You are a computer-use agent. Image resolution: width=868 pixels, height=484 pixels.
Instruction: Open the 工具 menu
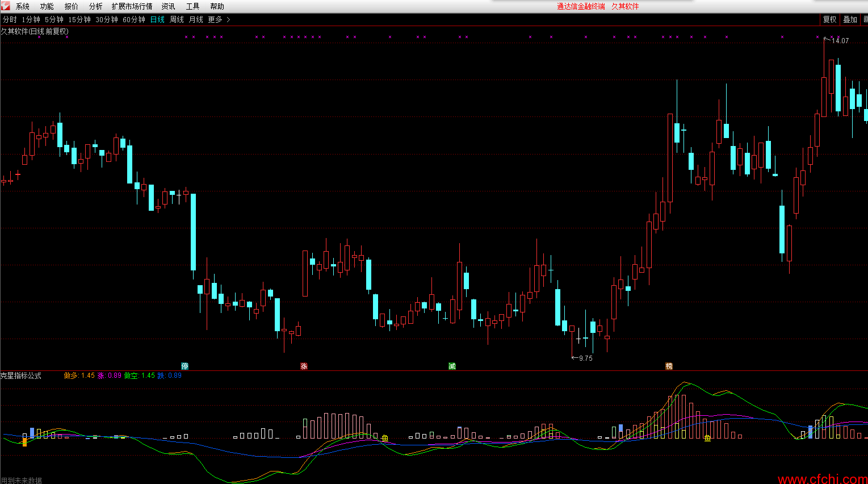(193, 6)
